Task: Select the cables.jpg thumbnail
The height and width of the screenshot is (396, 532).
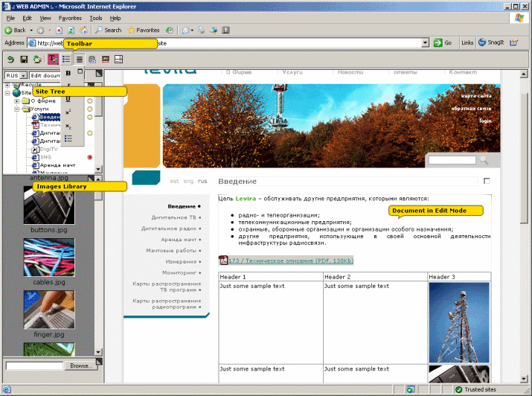Action: (x=49, y=258)
